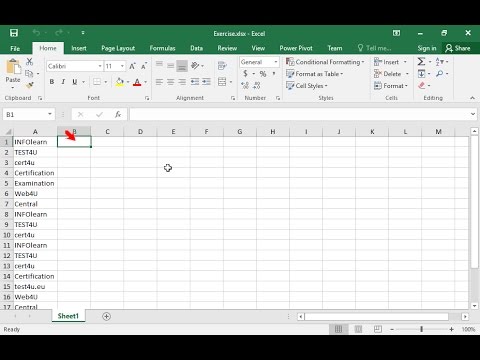The image size is (480, 360).
Task: Click the AutoSum sigma icon
Action: coord(421,62)
